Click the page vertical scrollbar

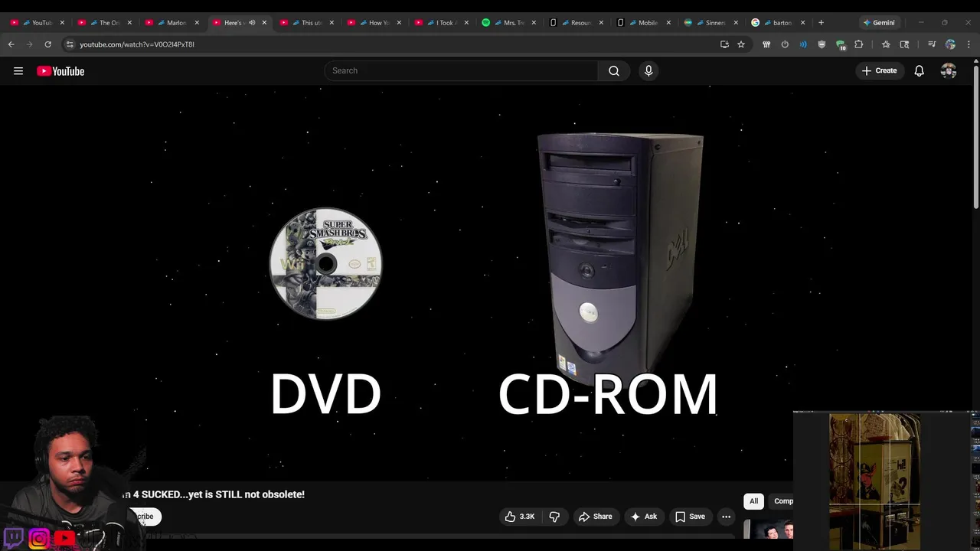click(x=977, y=138)
